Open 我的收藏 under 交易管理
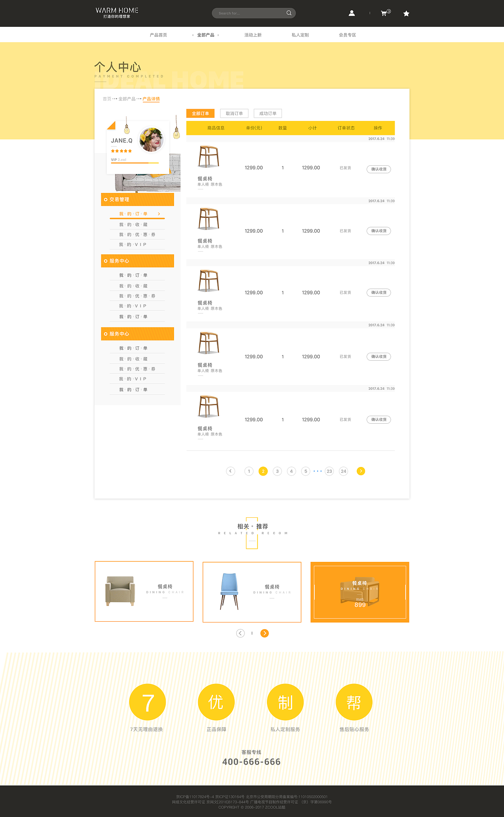 pyautogui.click(x=133, y=224)
